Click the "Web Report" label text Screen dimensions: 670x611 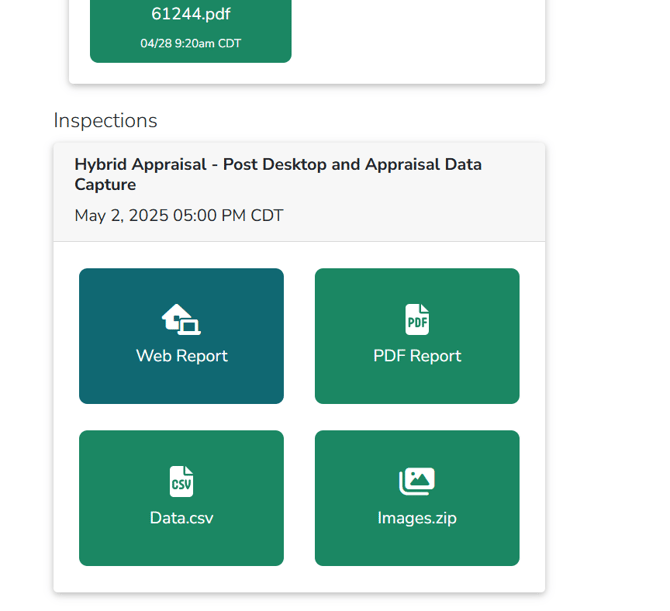[181, 356]
